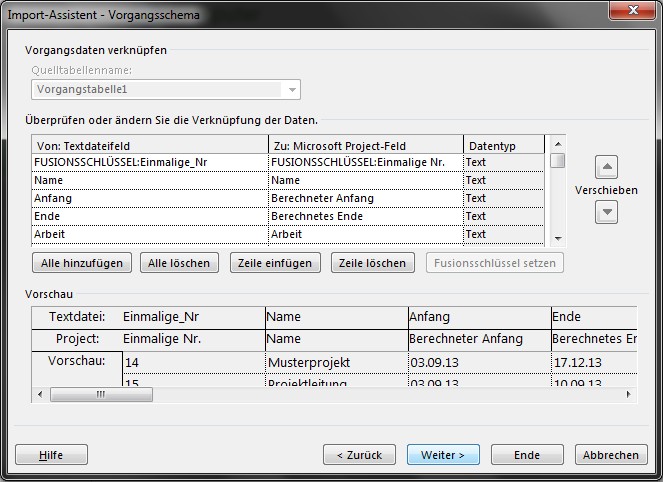The image size is (663, 482).
Task: Click Zeile einfügen to insert row
Action: click(x=275, y=263)
